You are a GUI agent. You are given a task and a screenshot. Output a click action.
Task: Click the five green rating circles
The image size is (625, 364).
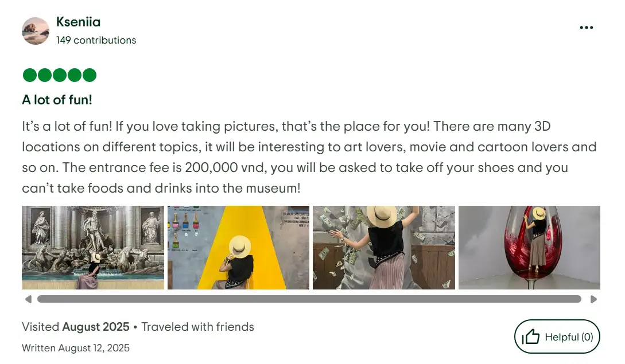click(x=59, y=75)
